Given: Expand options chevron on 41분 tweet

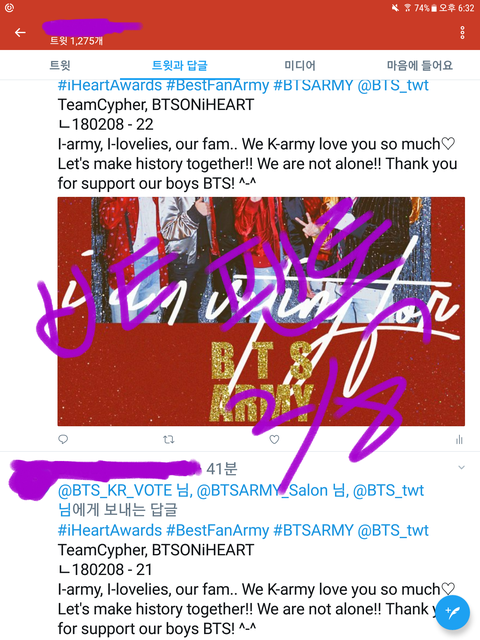Looking at the screenshot, I should point(461,467).
